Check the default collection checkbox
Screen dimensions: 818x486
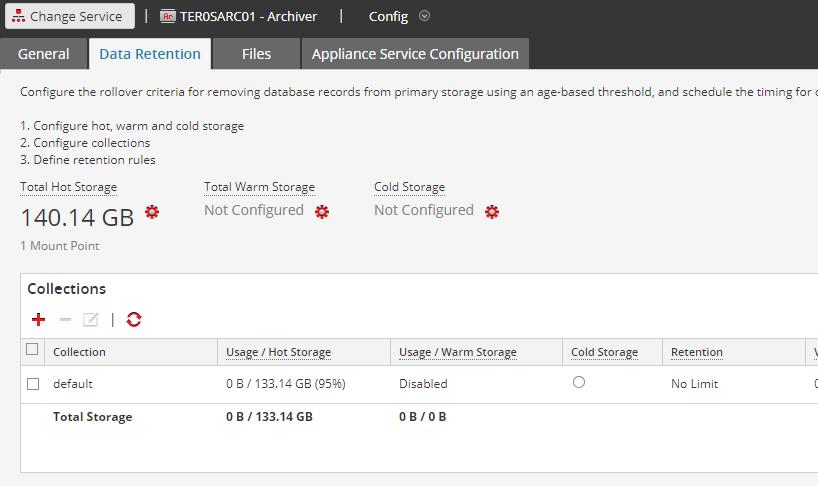pyautogui.click(x=33, y=384)
